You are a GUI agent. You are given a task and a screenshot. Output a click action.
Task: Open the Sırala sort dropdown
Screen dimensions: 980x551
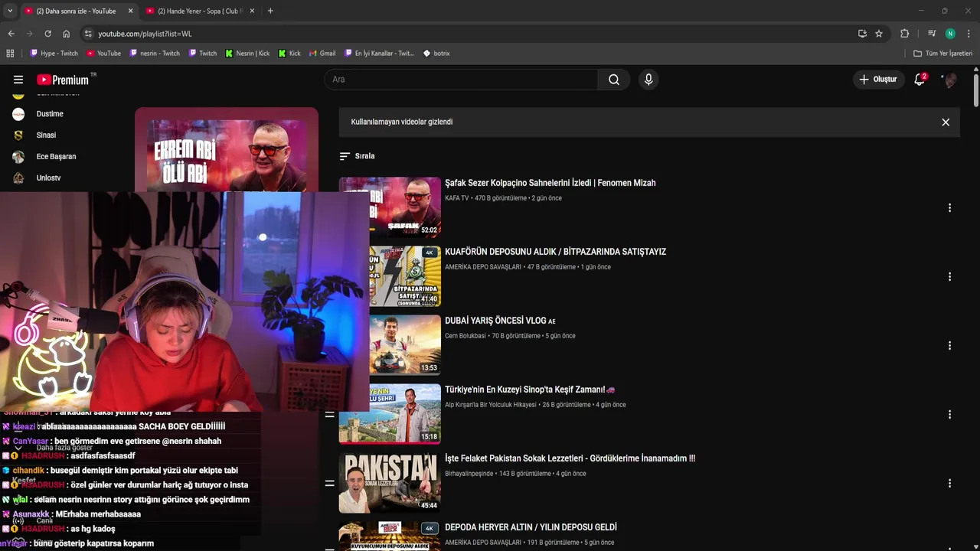[358, 156]
